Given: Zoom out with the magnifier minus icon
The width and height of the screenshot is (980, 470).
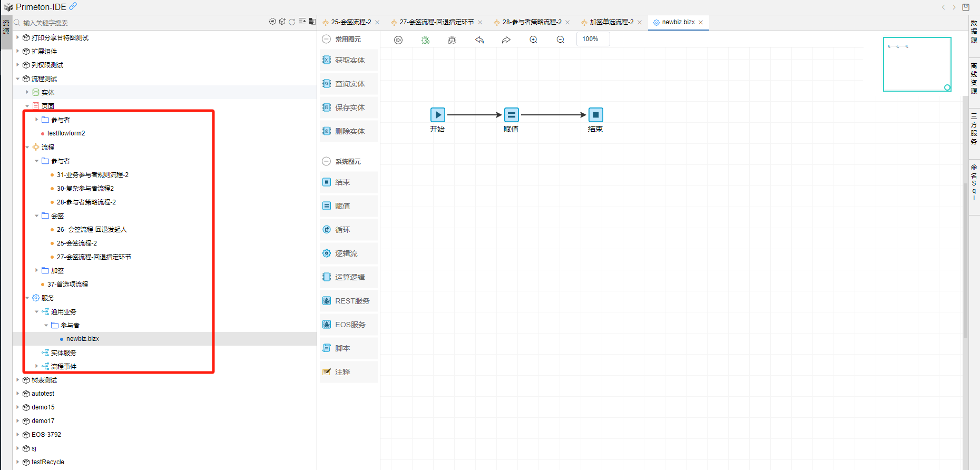Looking at the screenshot, I should 560,40.
